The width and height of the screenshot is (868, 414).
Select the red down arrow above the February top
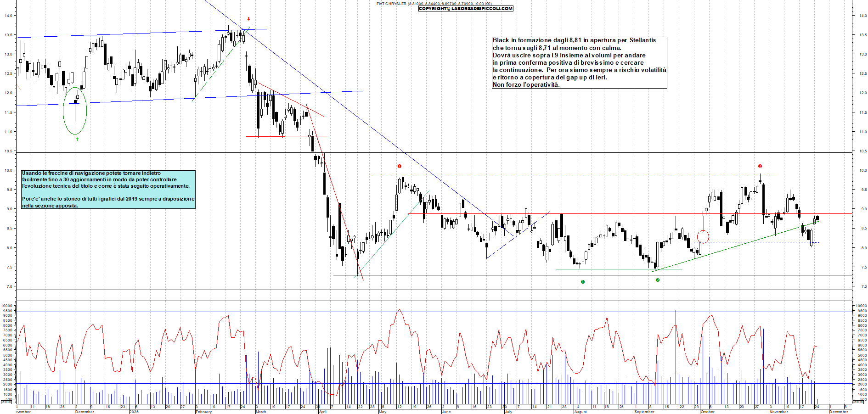click(249, 20)
